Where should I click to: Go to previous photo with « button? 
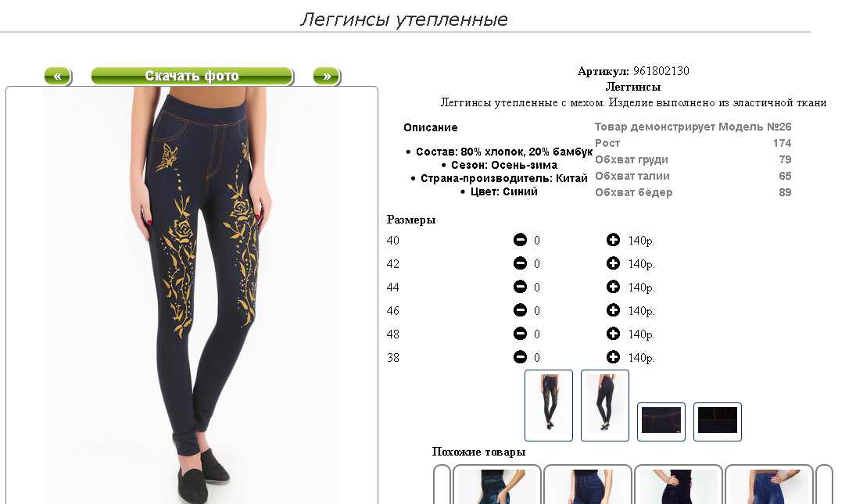pos(58,77)
